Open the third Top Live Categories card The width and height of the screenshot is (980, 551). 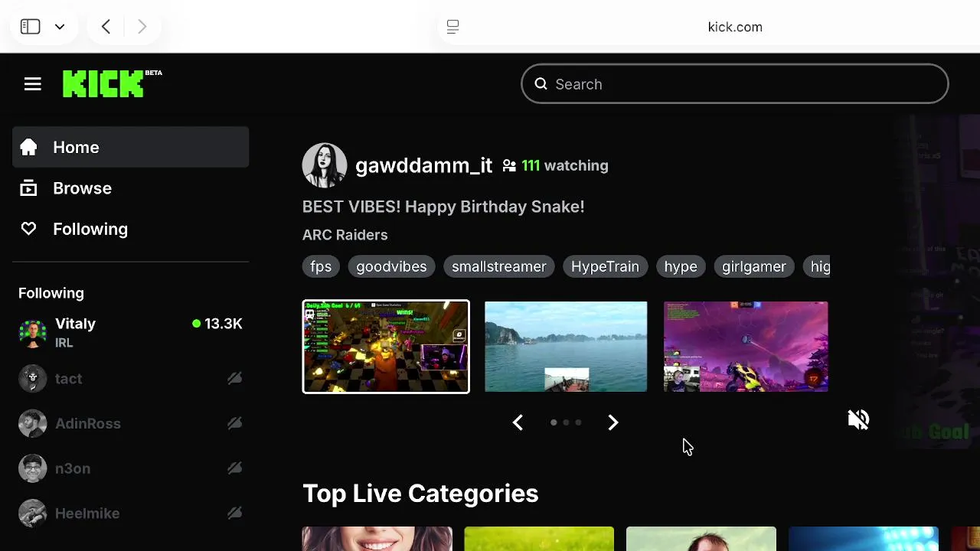click(x=701, y=539)
